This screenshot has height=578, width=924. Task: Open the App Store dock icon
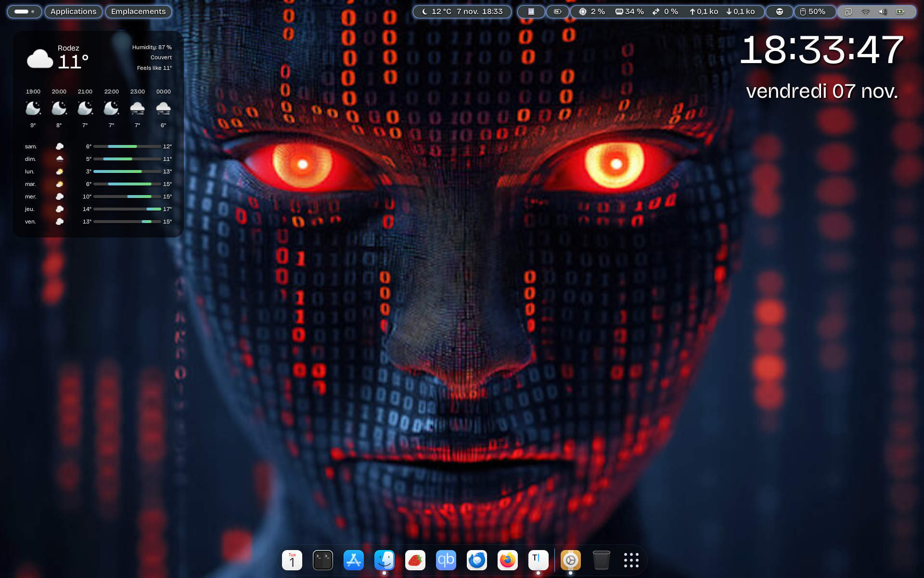pyautogui.click(x=354, y=560)
